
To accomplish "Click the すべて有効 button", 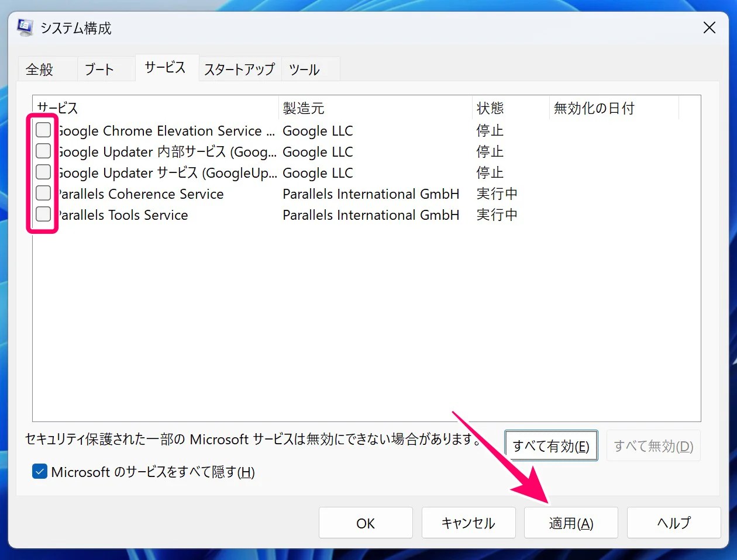I will point(550,445).
